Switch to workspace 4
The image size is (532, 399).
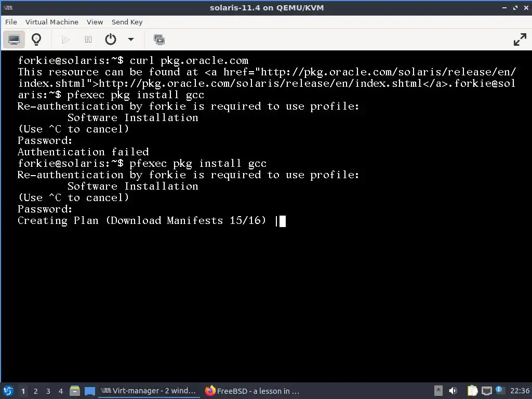coord(61,391)
